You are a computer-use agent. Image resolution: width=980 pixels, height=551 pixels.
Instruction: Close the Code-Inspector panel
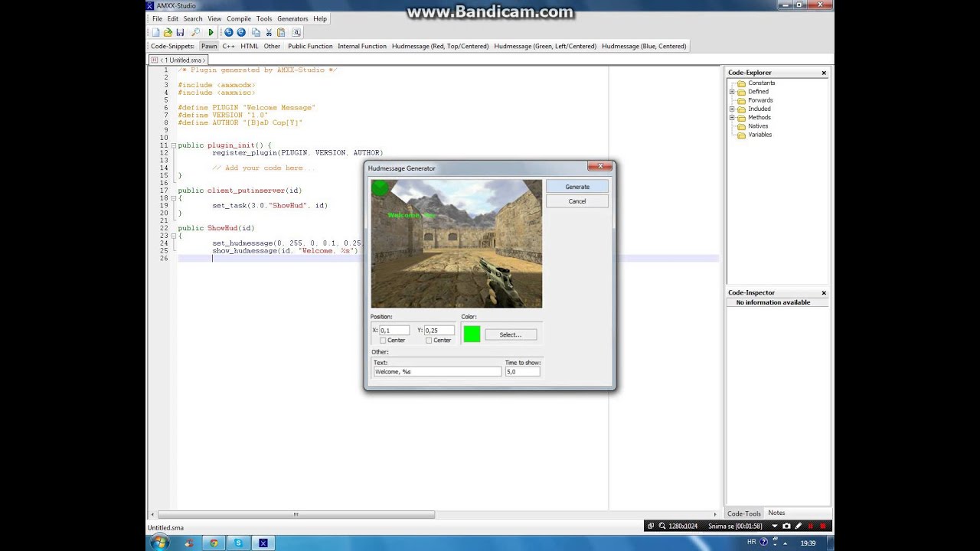(824, 292)
